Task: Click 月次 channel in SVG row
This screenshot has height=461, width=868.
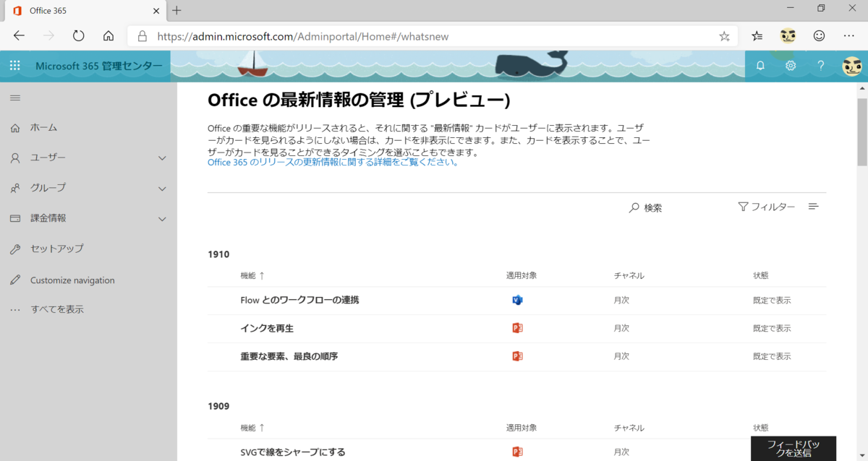Action: [x=621, y=452]
